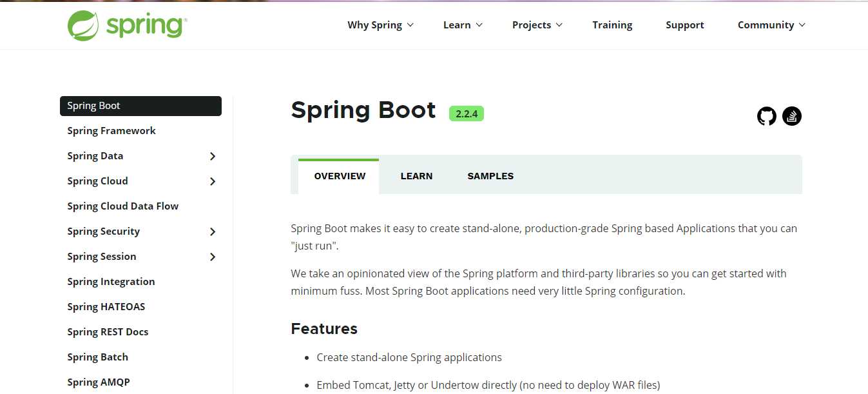Open Spring Data project link
This screenshot has width=868, height=394.
(95, 156)
